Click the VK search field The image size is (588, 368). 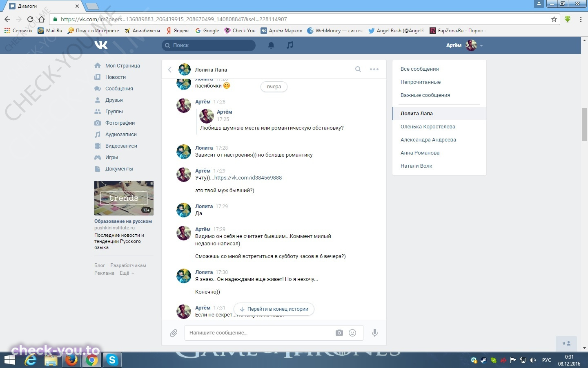(x=209, y=45)
